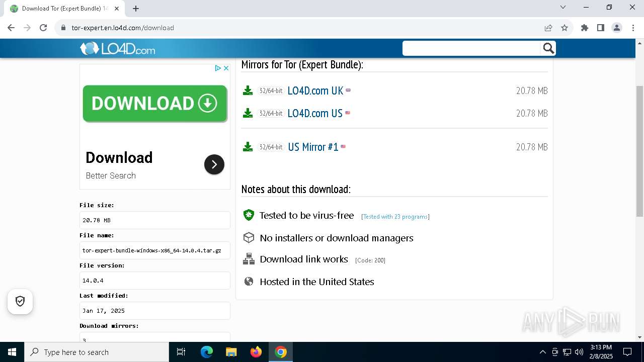Image resolution: width=644 pixels, height=362 pixels.
Task: Open the tab search dropdown arrow
Action: [563, 8]
